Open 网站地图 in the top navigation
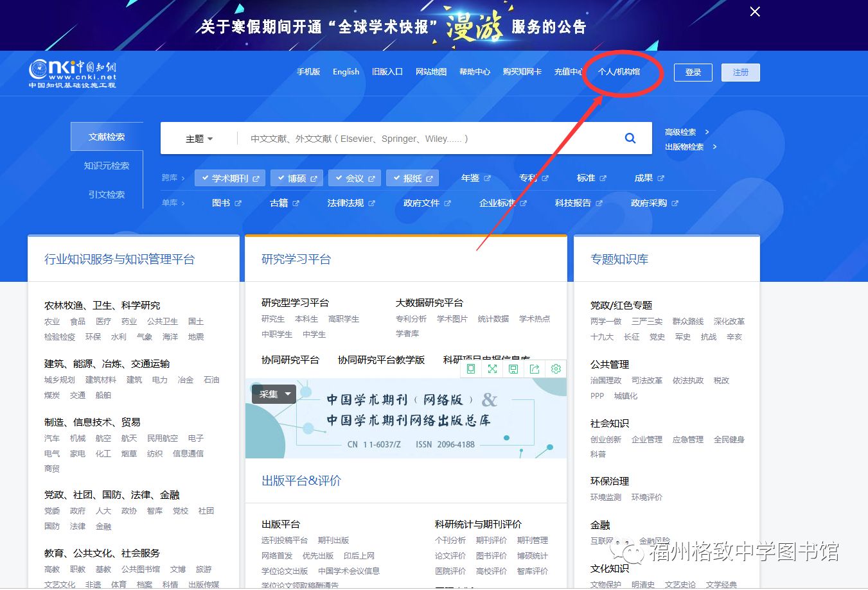Screen dimensions: 868x590 (431, 72)
